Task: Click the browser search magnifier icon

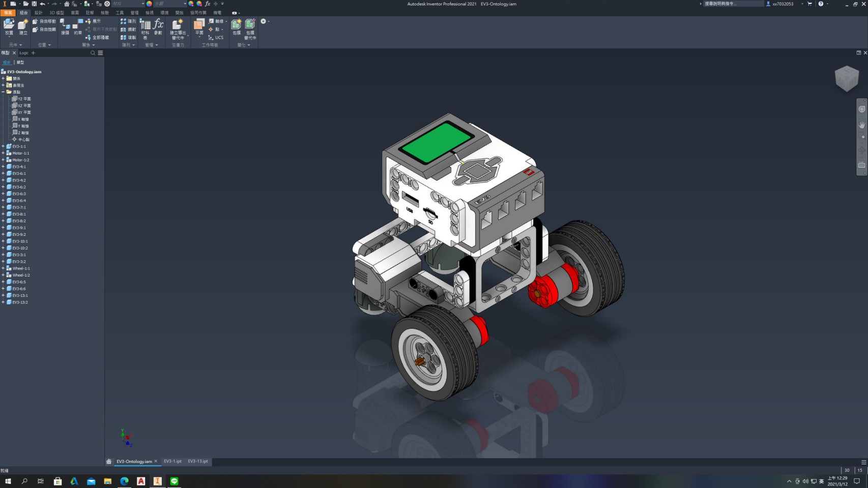Action: pyautogui.click(x=93, y=53)
